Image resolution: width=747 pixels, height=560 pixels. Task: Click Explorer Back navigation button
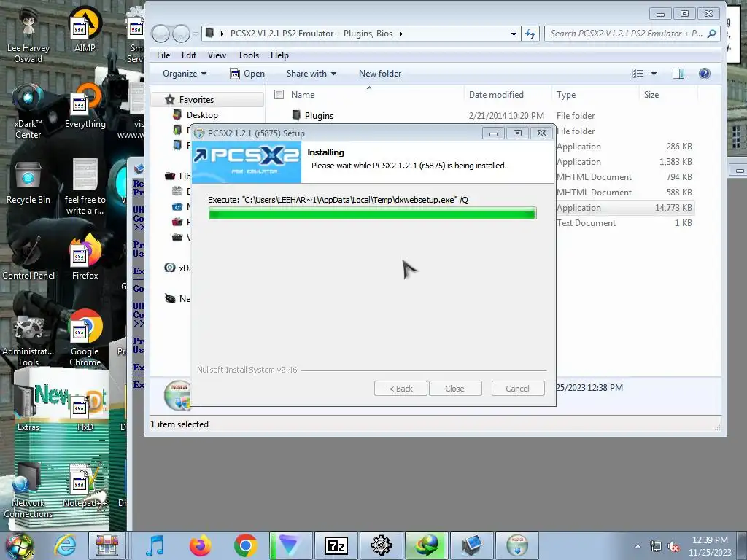pos(160,34)
